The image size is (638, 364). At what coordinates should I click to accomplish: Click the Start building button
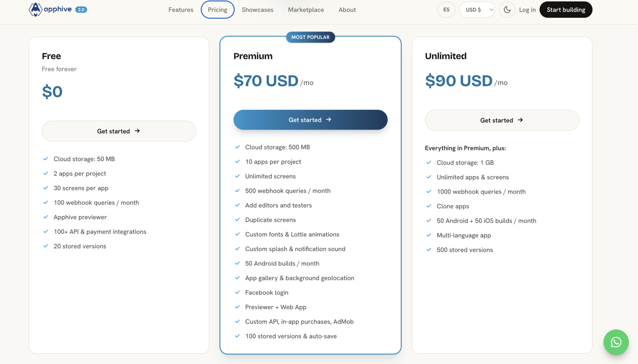[x=566, y=10]
